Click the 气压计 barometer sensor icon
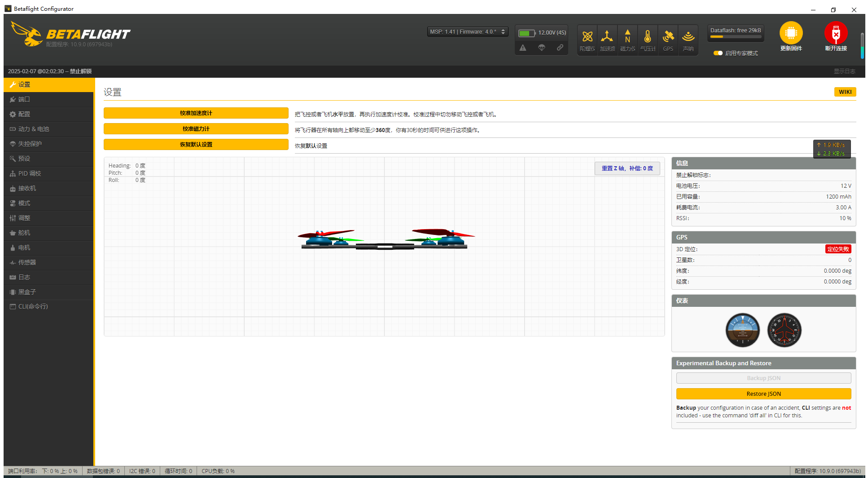 648,36
